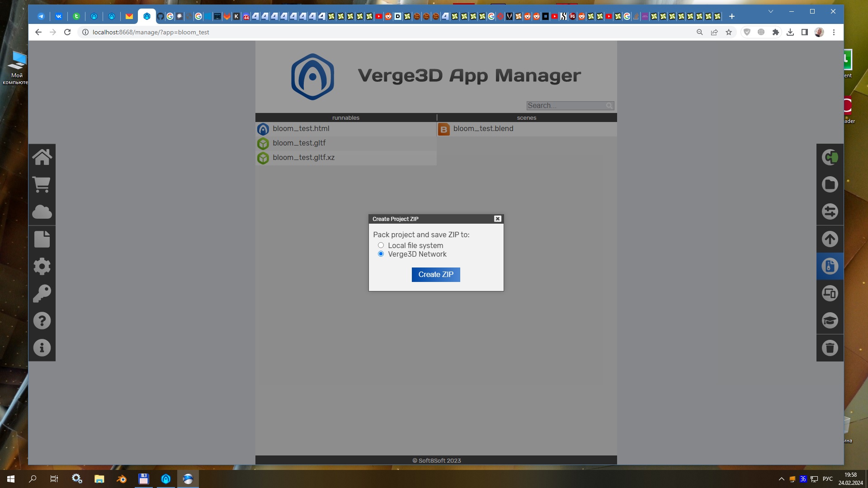868x488 pixels.
Task: Open Chrome three-dot menu
Action: [834, 32]
